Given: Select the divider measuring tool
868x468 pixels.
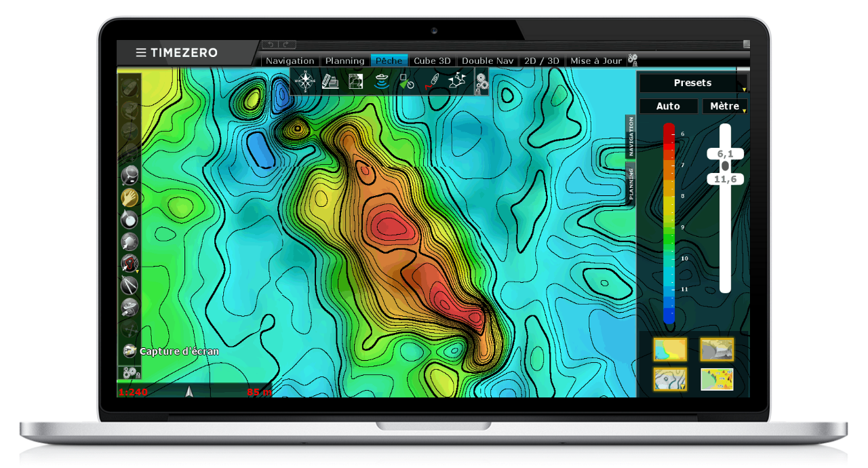Looking at the screenshot, I should (130, 286).
